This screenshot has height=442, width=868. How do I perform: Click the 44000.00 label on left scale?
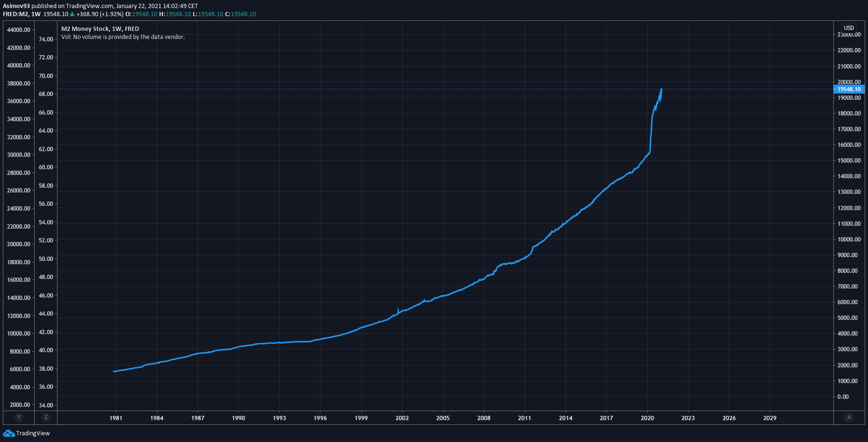click(19, 30)
